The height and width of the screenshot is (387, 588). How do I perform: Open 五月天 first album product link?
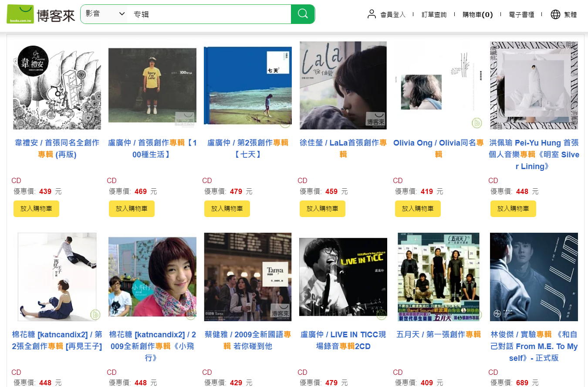pos(438,334)
